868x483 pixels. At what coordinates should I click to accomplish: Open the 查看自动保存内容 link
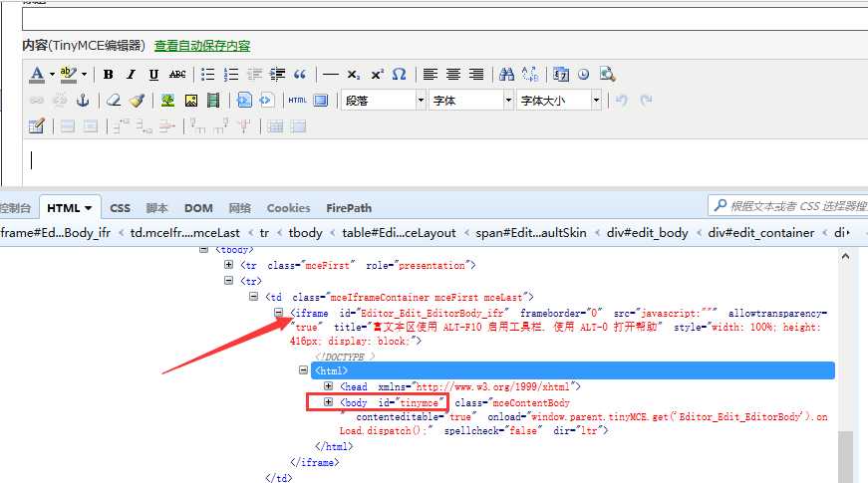pos(202,46)
